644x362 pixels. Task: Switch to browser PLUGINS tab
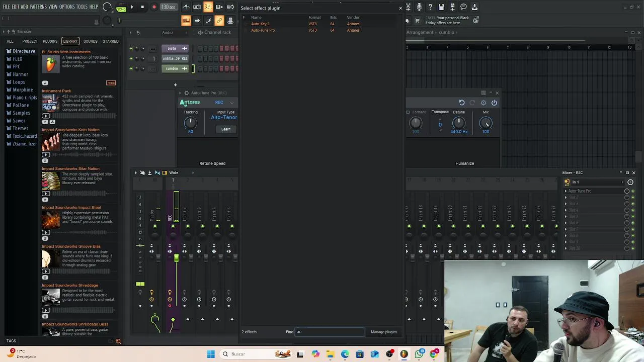tap(50, 41)
